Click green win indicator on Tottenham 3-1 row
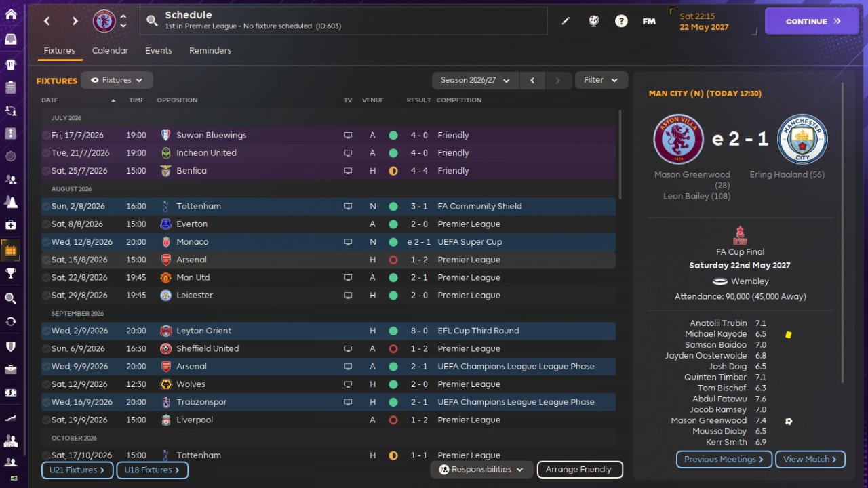The height and width of the screenshot is (488, 868). point(393,207)
